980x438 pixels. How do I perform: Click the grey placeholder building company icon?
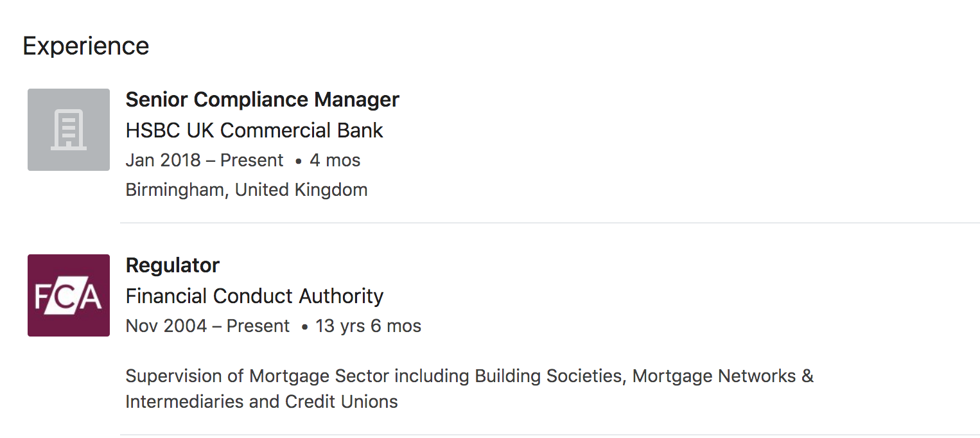(x=69, y=130)
